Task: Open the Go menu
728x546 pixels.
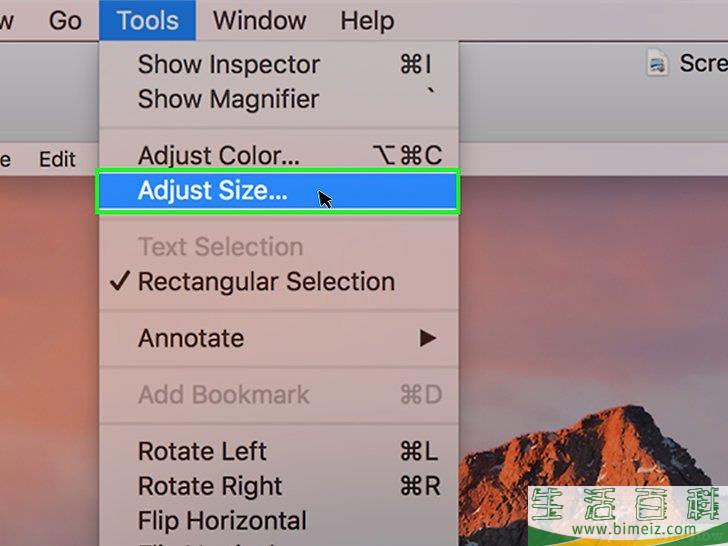Action: pyautogui.click(x=65, y=20)
